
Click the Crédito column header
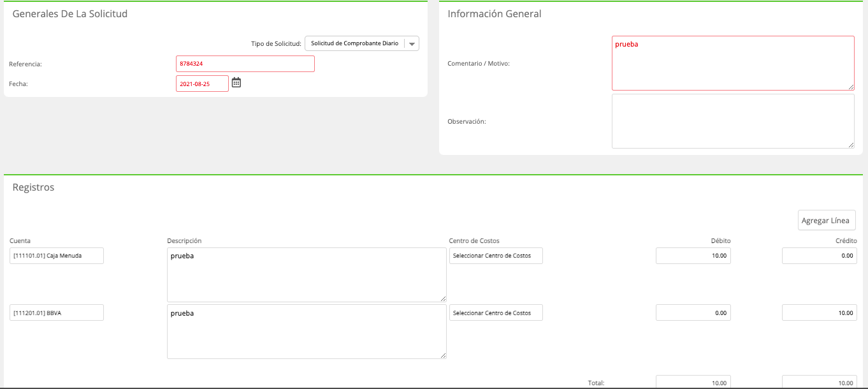click(846, 241)
